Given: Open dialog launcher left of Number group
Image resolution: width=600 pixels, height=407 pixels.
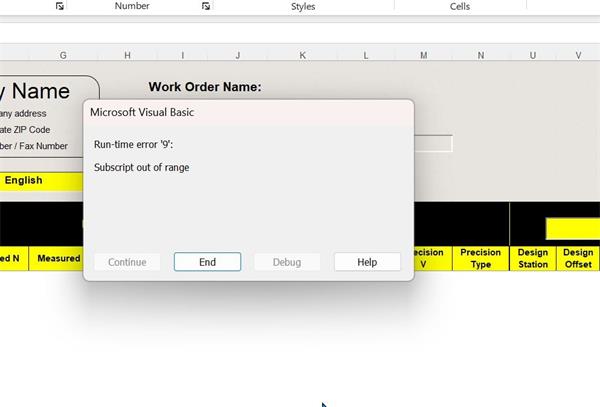Looking at the screenshot, I should click(60, 6).
